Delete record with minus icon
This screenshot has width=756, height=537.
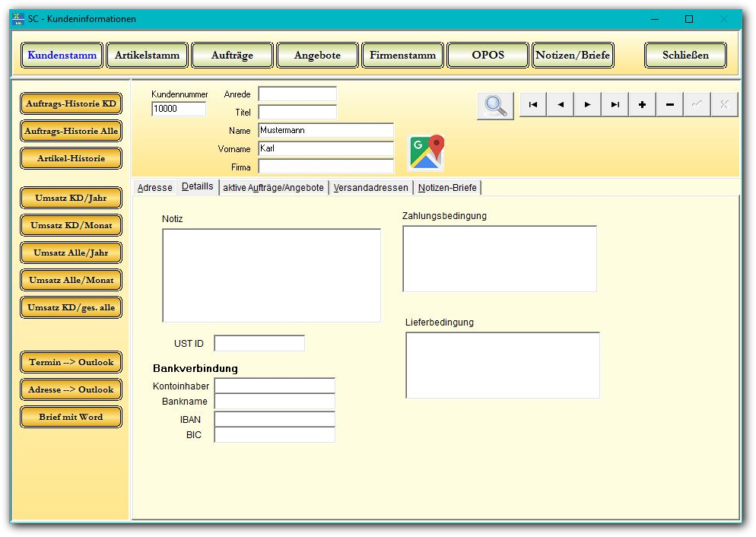pos(670,105)
